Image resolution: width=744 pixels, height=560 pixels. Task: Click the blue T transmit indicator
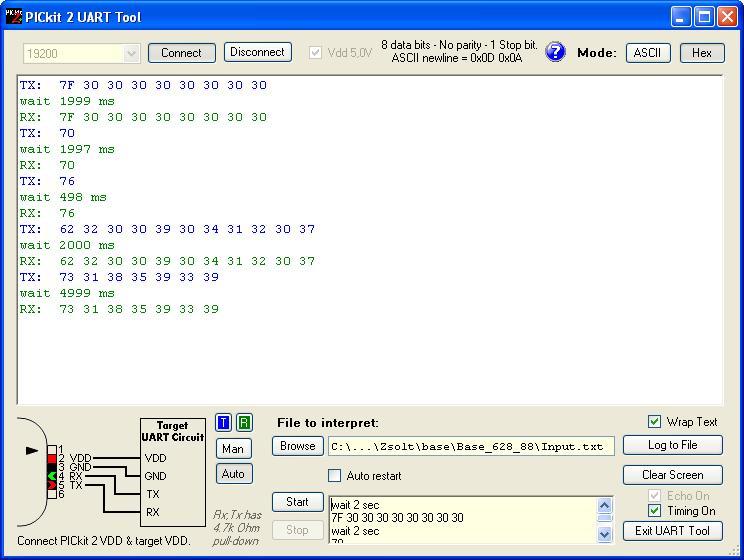click(x=223, y=422)
